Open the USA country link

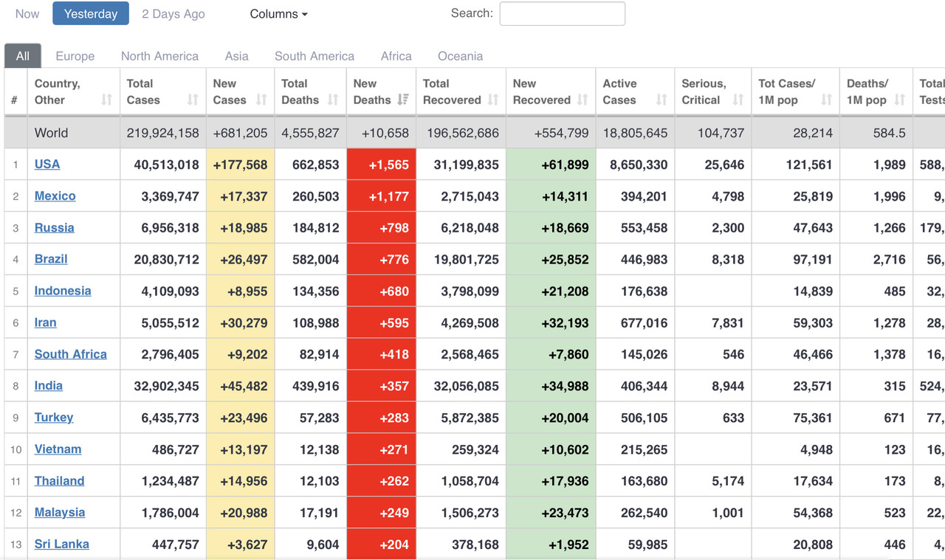[47, 164]
